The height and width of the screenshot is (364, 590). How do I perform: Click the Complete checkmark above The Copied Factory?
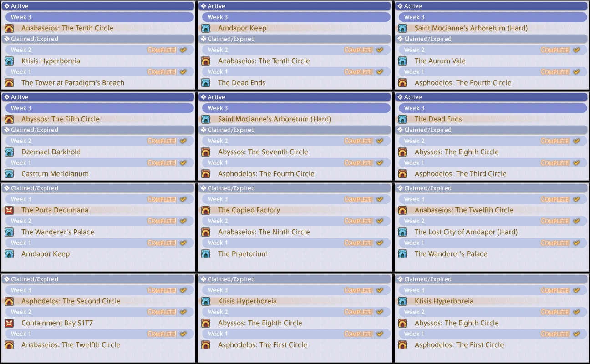pos(380,199)
